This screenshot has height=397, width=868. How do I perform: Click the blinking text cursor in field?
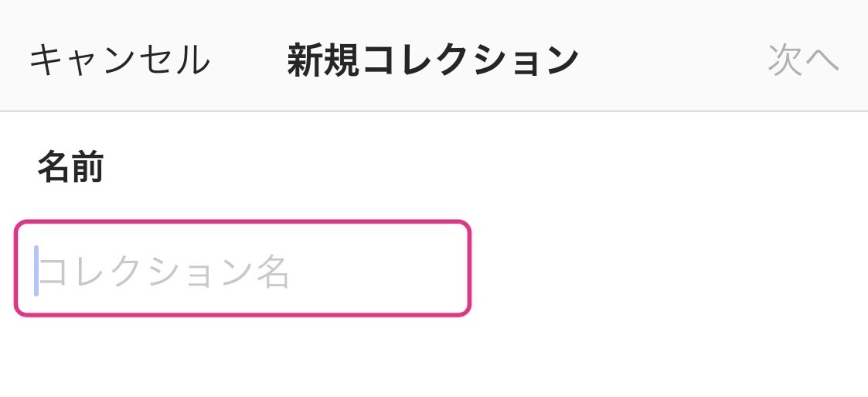click(36, 271)
